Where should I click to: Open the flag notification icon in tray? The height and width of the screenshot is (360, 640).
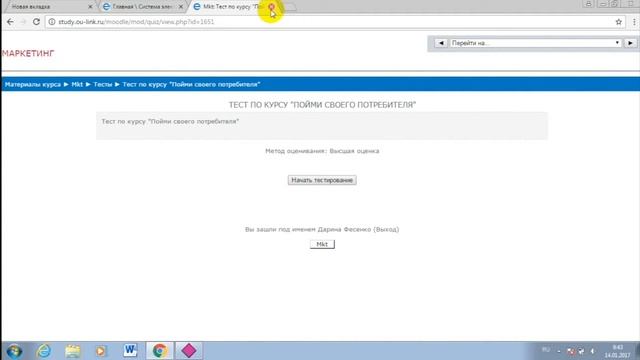pyautogui.click(x=571, y=351)
